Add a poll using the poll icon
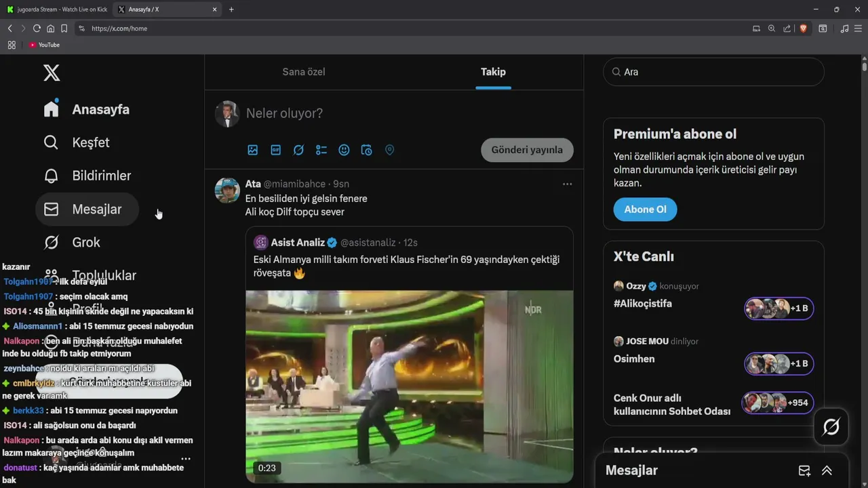The width and height of the screenshot is (868, 488). tap(321, 150)
